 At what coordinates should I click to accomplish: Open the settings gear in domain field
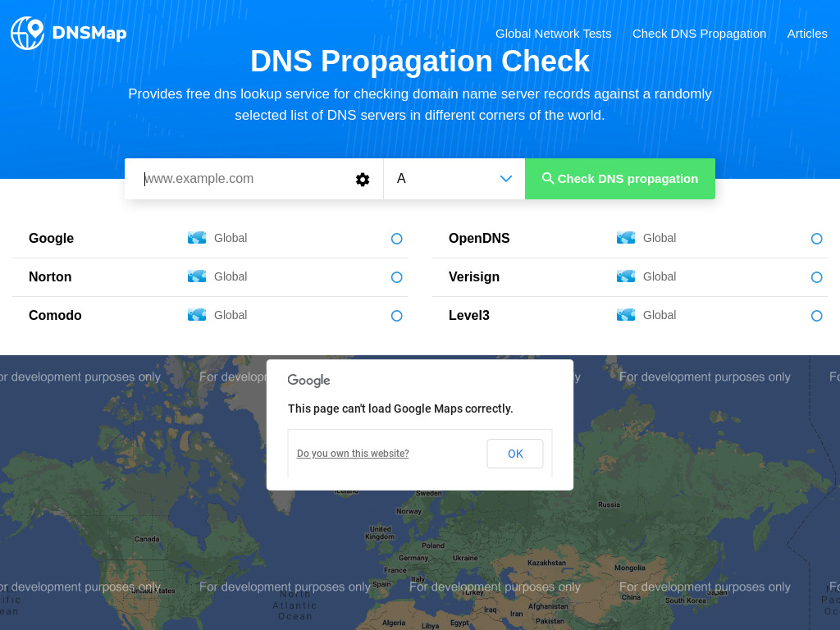click(363, 180)
